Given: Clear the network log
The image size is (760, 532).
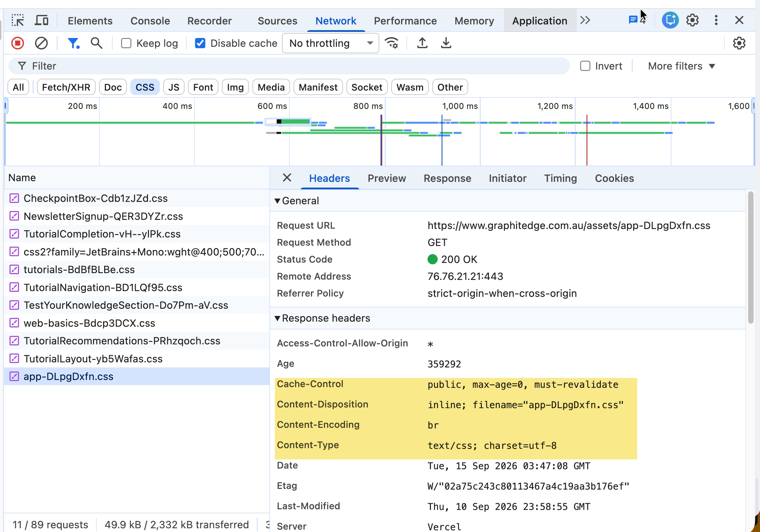Looking at the screenshot, I should coord(41,43).
